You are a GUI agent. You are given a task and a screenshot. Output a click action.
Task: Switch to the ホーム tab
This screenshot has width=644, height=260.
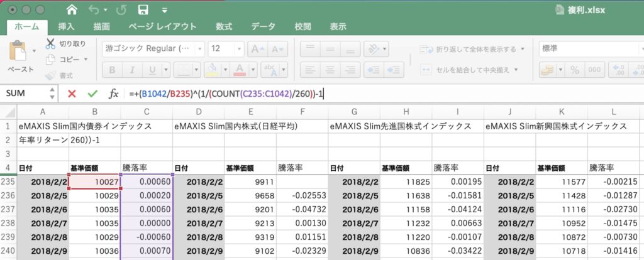[x=27, y=26]
